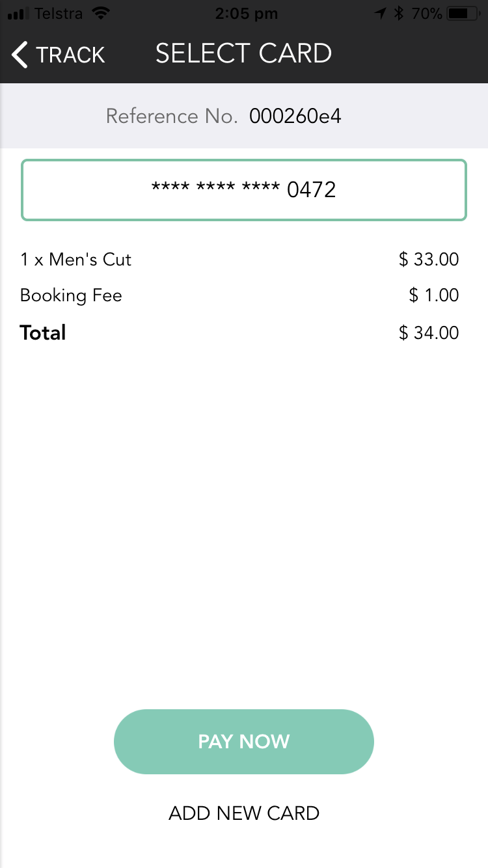Tap the $ 34.00 total amount
488x868 pixels.
click(429, 333)
